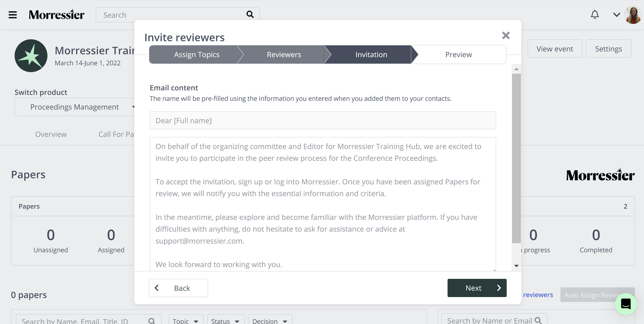
Task: Click the dialog vertical scrollbar thumb
Action: [x=516, y=158]
